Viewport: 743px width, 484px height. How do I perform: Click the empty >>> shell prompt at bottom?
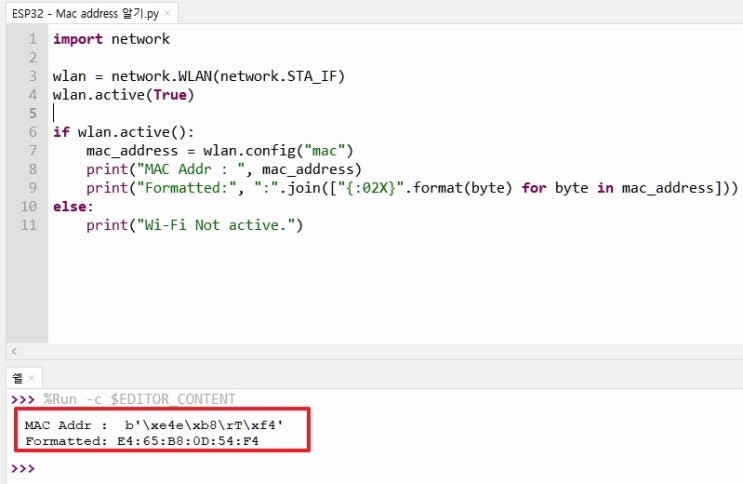pyautogui.click(x=23, y=469)
